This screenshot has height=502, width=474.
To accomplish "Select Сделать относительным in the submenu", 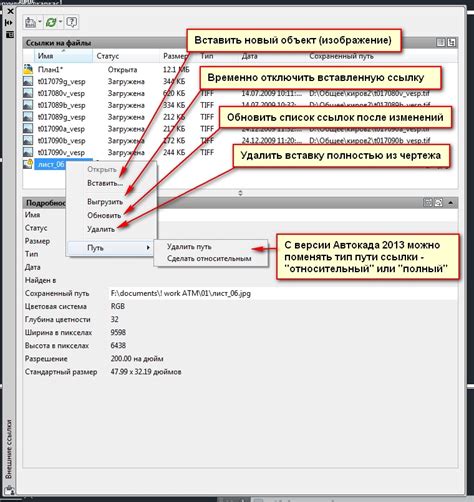I will (209, 259).
